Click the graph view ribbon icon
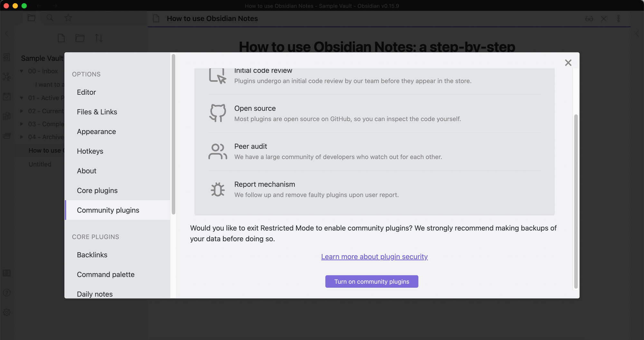The image size is (644, 340). pos(7,77)
